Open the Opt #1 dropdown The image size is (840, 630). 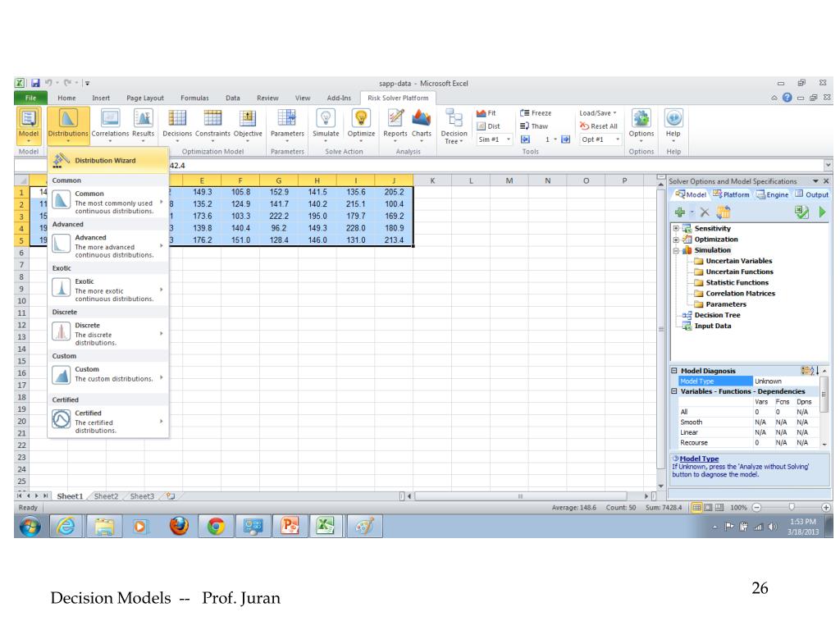tap(618, 139)
